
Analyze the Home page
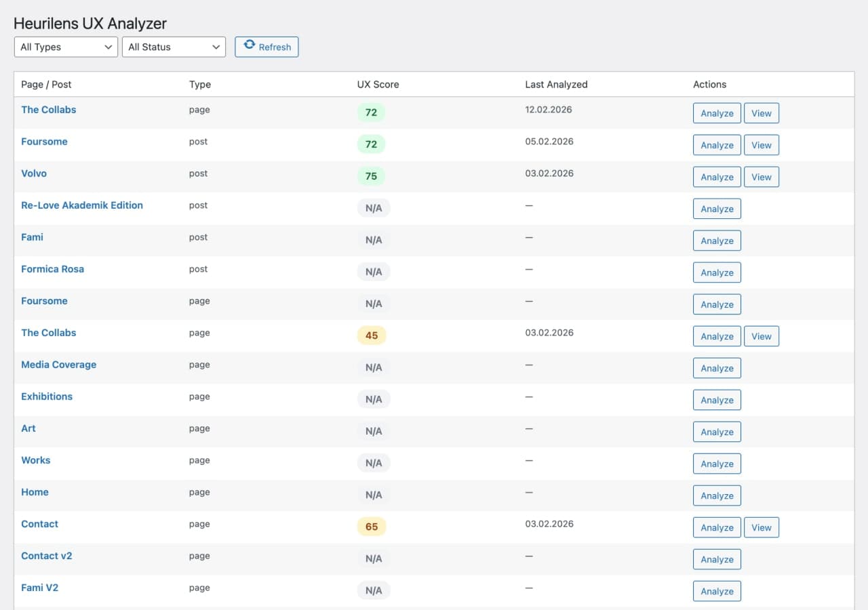[716, 495]
